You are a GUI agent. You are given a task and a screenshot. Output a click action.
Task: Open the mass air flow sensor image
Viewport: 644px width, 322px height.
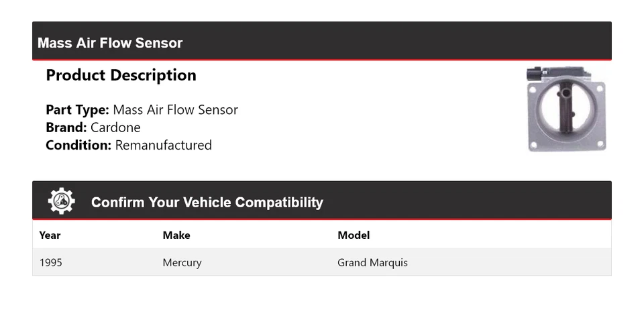[566, 109]
